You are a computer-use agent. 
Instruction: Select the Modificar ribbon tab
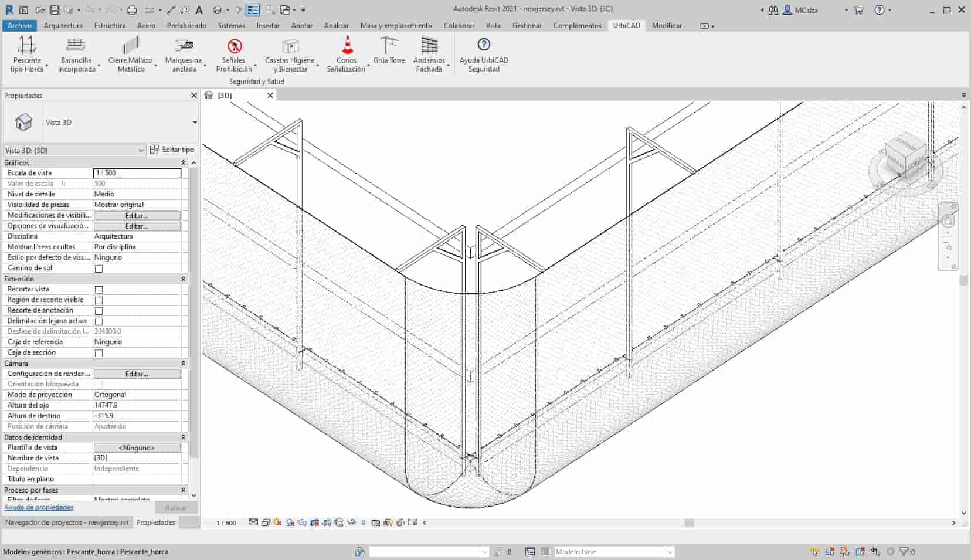[667, 26]
